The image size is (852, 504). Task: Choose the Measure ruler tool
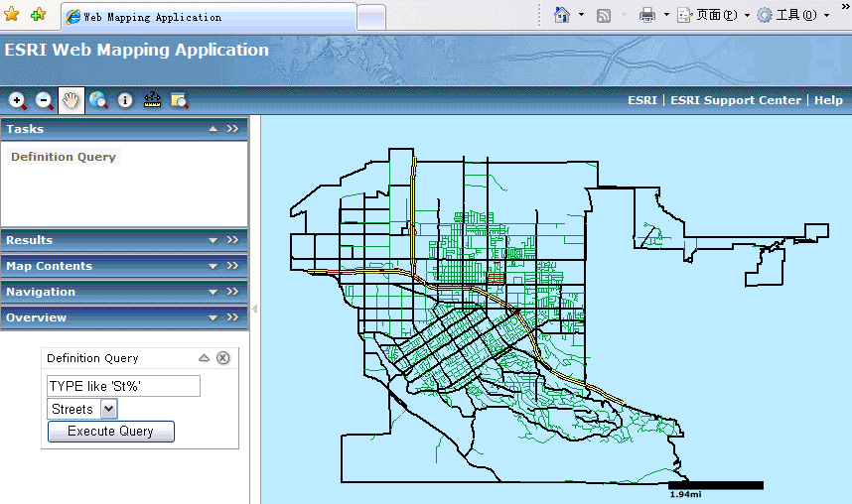[152, 100]
